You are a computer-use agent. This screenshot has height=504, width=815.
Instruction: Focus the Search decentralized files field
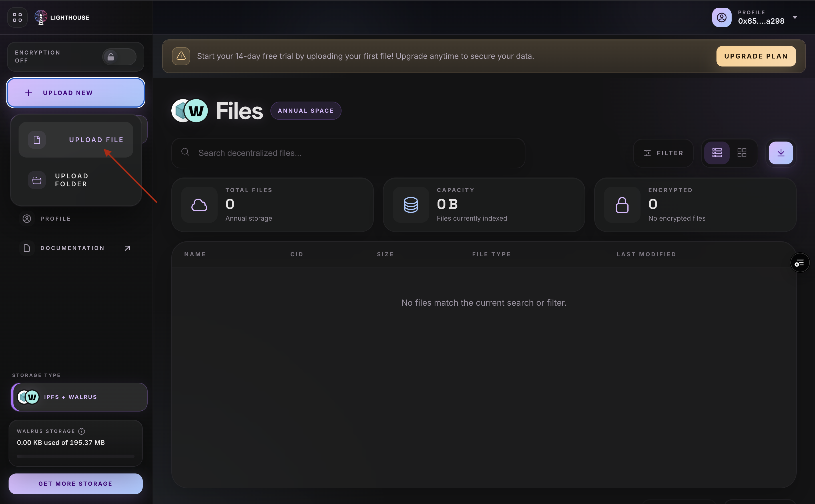tap(348, 153)
